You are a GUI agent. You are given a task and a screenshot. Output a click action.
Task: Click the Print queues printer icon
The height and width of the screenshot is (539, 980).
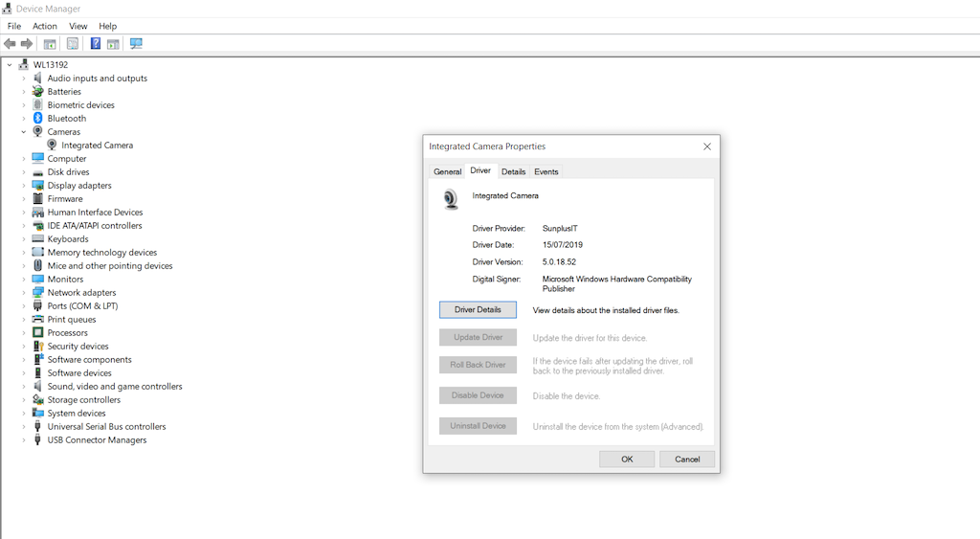(x=38, y=320)
